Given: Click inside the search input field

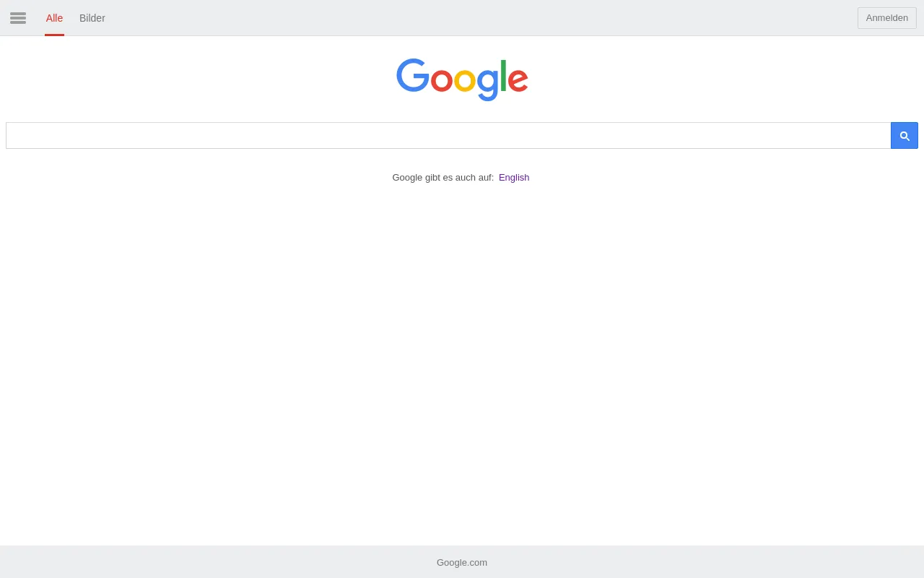Looking at the screenshot, I should (448, 135).
